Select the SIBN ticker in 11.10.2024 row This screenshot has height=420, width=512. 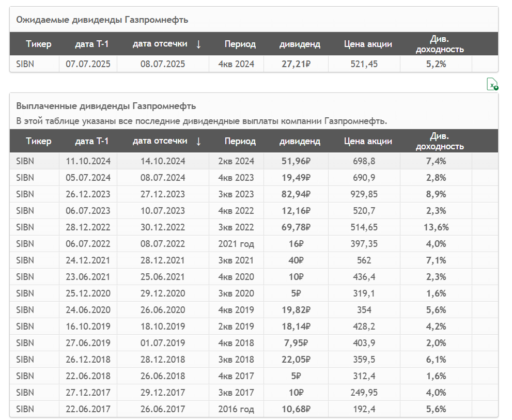[25, 161]
